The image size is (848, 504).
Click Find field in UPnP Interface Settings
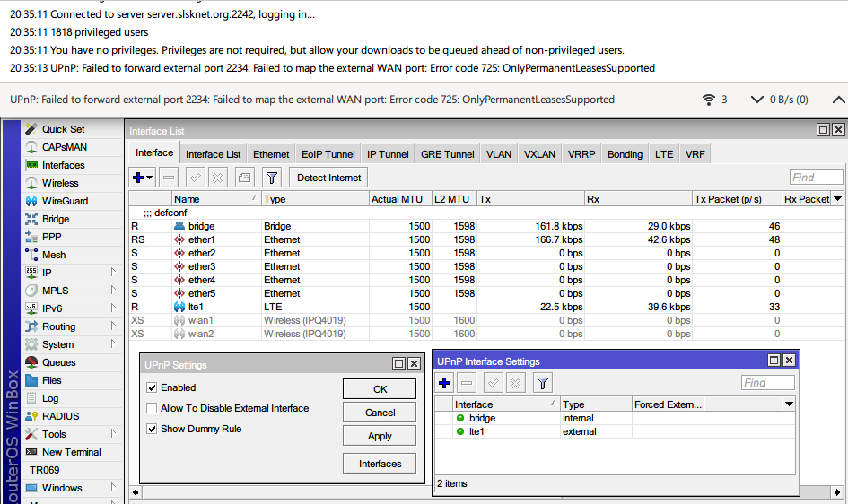(x=768, y=382)
